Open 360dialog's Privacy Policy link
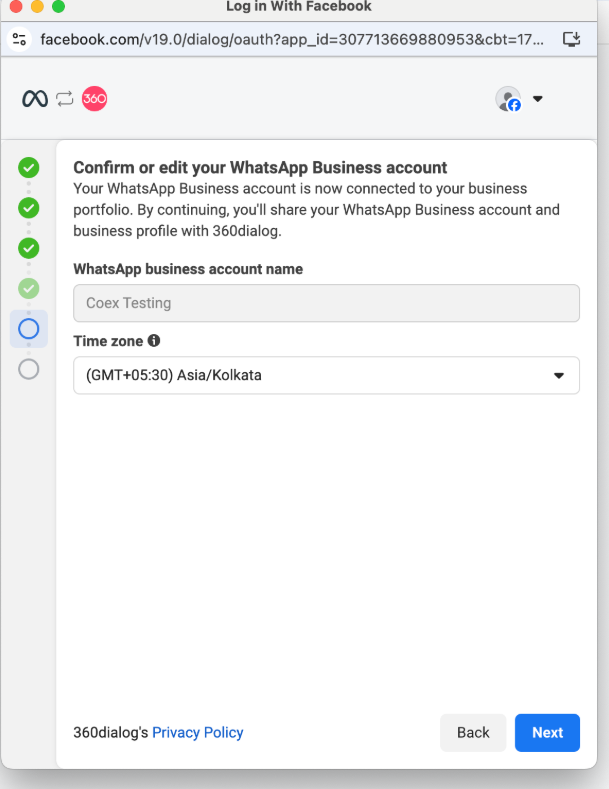 click(x=197, y=732)
